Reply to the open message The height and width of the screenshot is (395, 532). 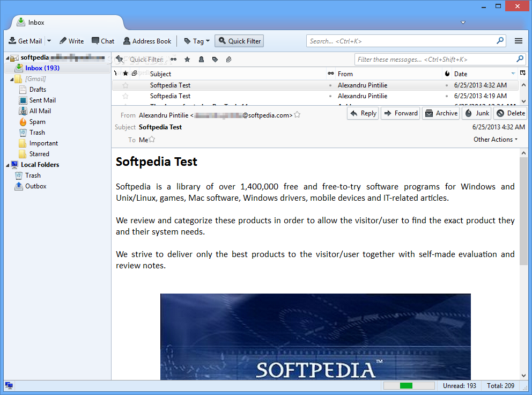(363, 113)
